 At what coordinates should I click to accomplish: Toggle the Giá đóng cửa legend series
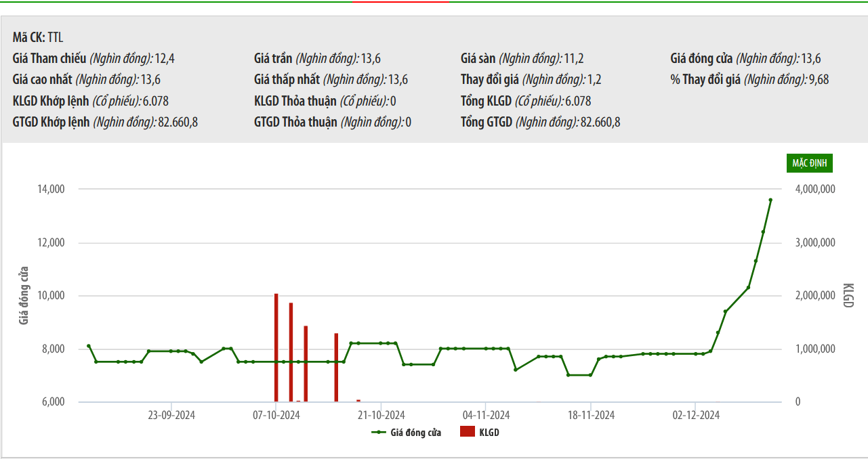click(415, 433)
